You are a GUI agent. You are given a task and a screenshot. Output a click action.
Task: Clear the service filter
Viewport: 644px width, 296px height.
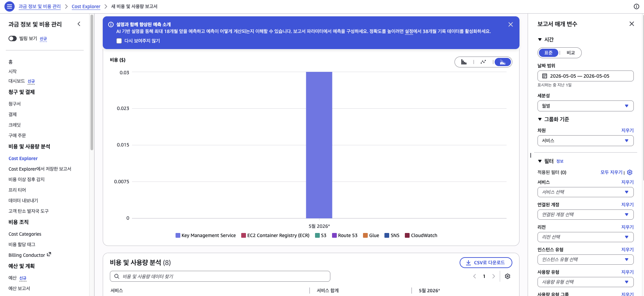pyautogui.click(x=627, y=182)
